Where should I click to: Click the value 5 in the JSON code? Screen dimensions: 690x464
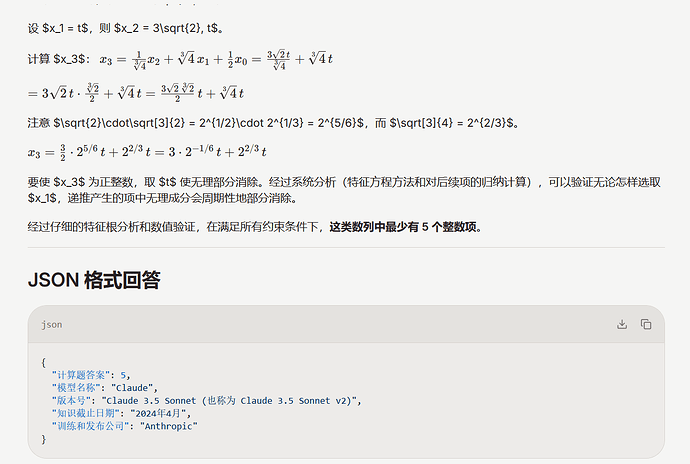click(123, 375)
